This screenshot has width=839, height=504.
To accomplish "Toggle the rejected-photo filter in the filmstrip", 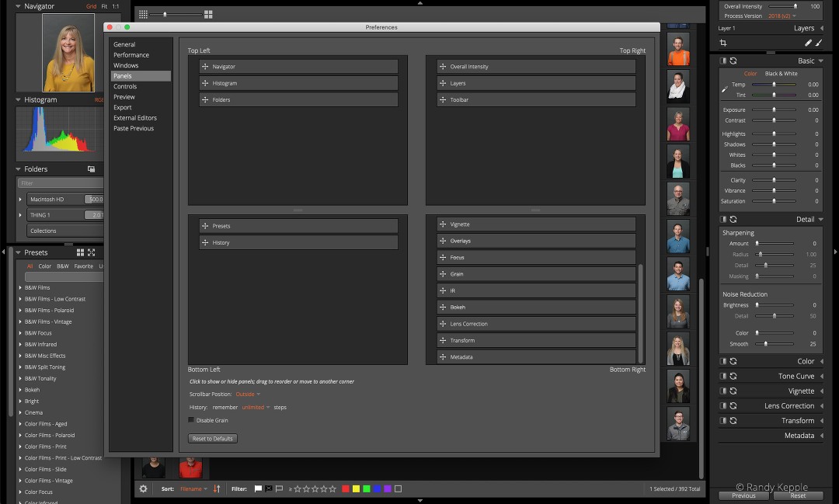I will pos(269,489).
